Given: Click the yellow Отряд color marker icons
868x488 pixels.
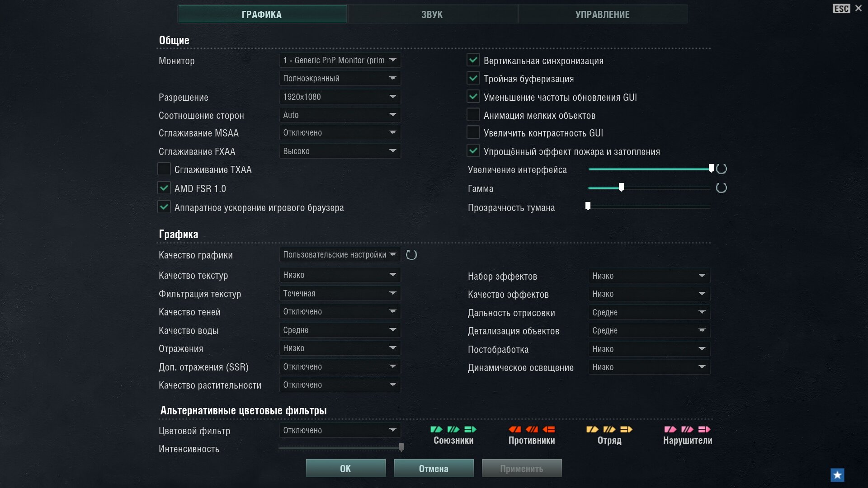Looking at the screenshot, I should pyautogui.click(x=609, y=429).
